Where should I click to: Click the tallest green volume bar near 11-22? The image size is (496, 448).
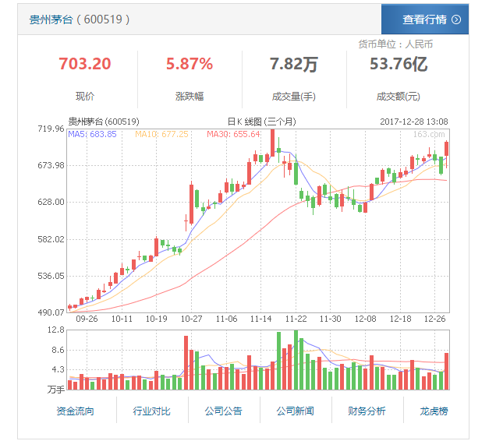click(x=296, y=360)
